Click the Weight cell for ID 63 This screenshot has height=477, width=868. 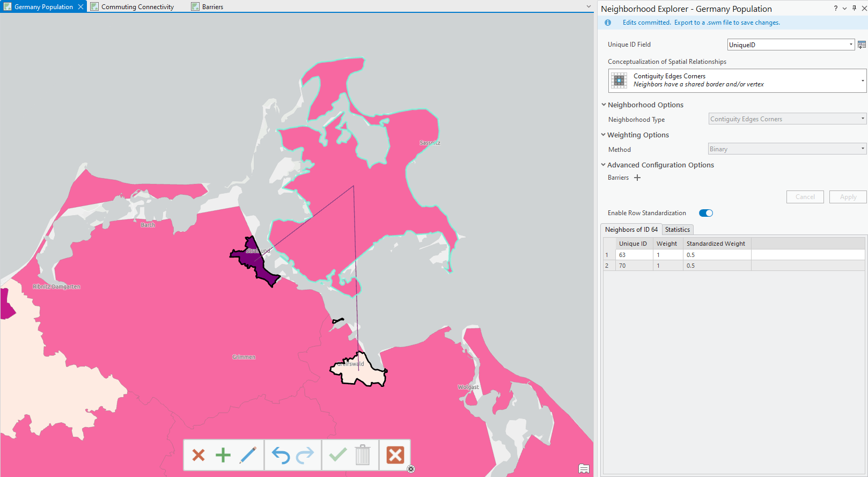click(x=668, y=255)
